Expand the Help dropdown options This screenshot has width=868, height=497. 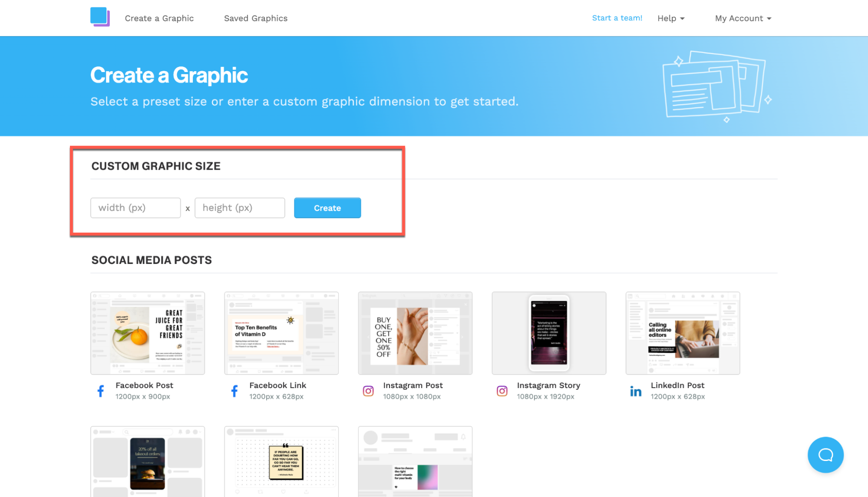(x=671, y=18)
